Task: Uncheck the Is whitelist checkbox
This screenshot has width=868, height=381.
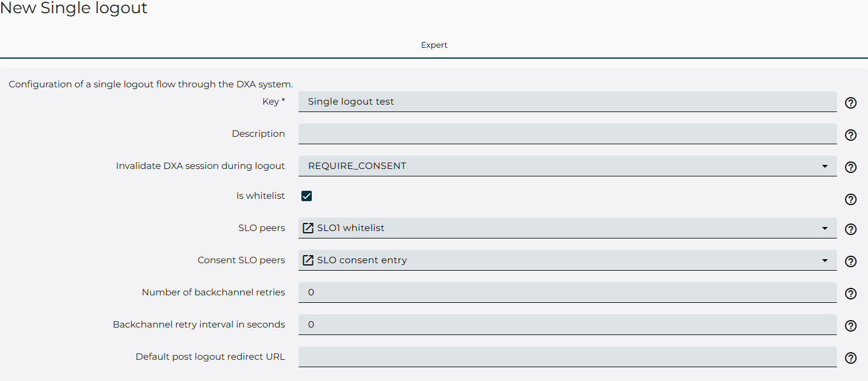Action: click(307, 195)
